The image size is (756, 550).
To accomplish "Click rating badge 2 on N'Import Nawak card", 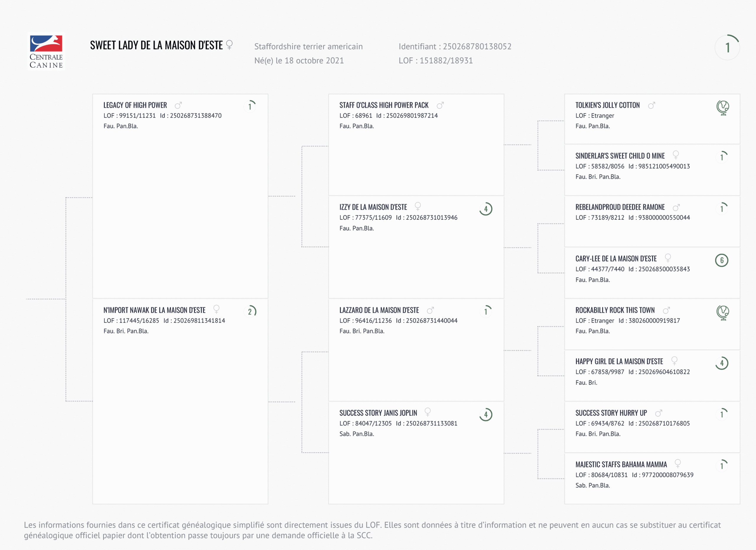I will coord(250,311).
